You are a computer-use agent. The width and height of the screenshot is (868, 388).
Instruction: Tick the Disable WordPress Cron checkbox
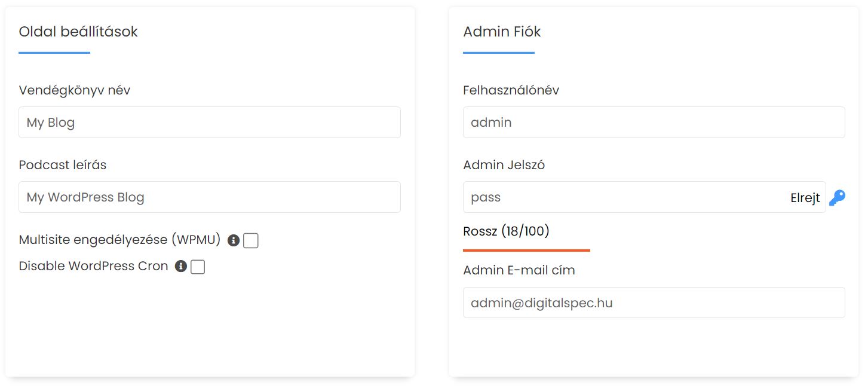point(198,267)
